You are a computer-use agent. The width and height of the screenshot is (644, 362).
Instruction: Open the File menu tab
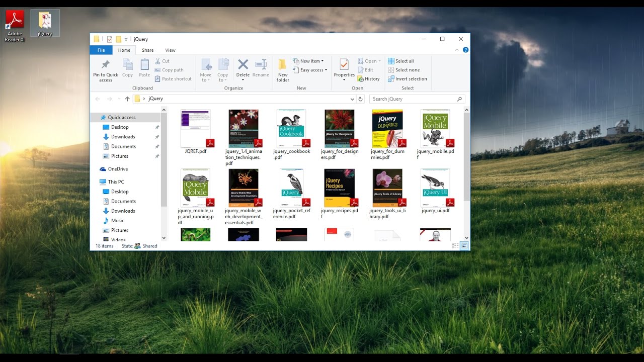101,50
